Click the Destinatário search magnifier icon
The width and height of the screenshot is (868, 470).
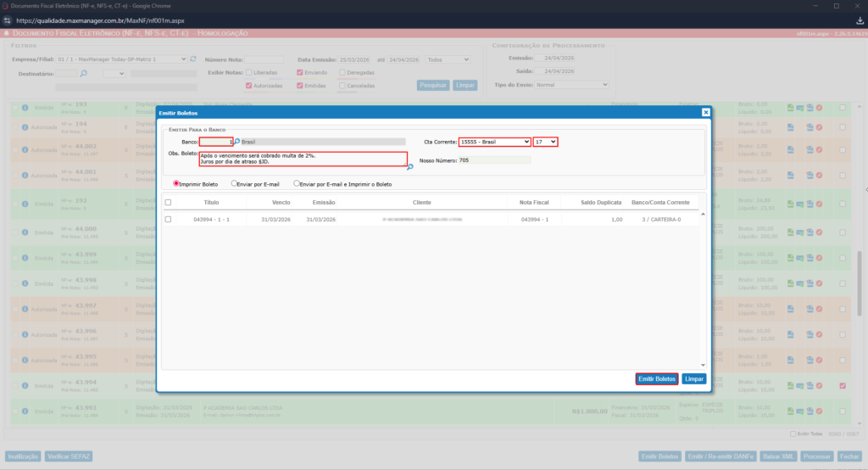tap(84, 74)
